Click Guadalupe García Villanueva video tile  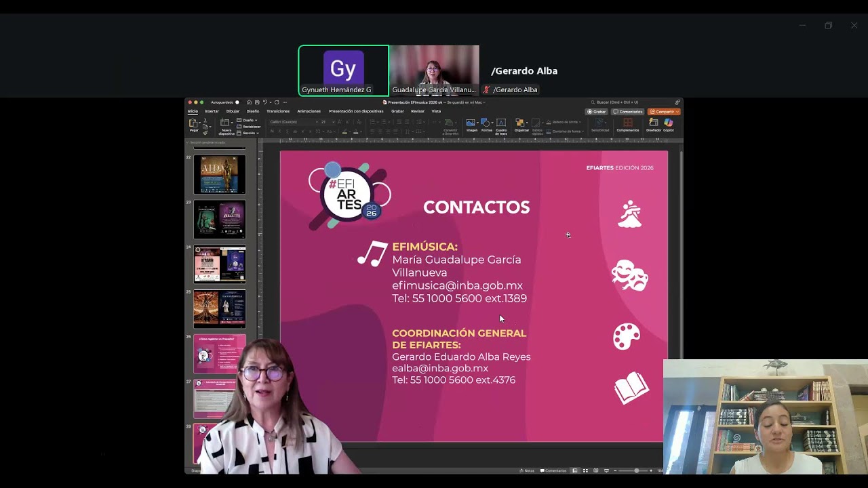(x=434, y=70)
